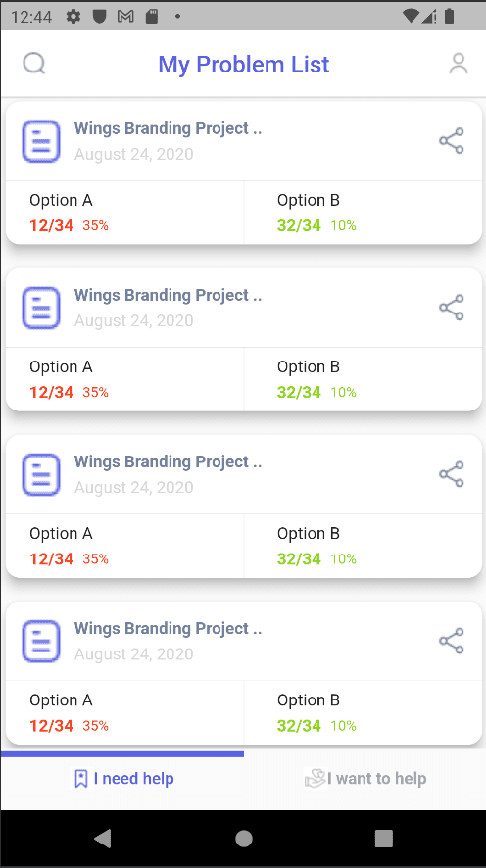
Task: Select Option B on the second card
Action: (x=364, y=379)
